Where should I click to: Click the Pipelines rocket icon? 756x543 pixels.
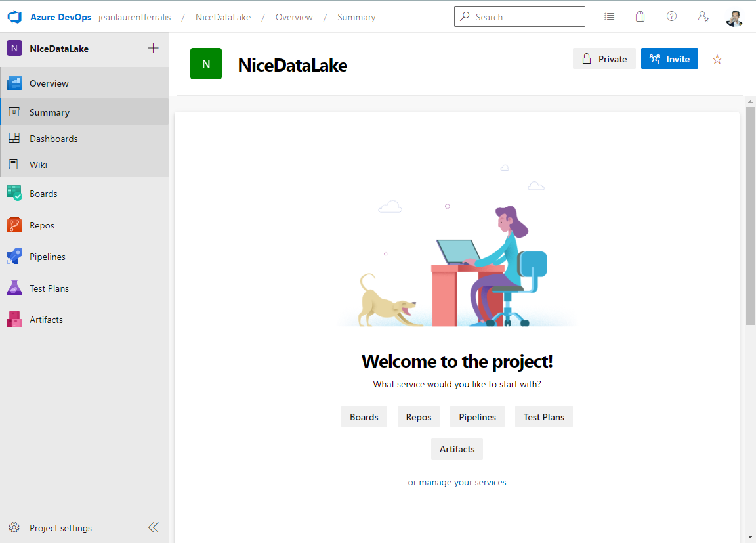pyautogui.click(x=14, y=257)
